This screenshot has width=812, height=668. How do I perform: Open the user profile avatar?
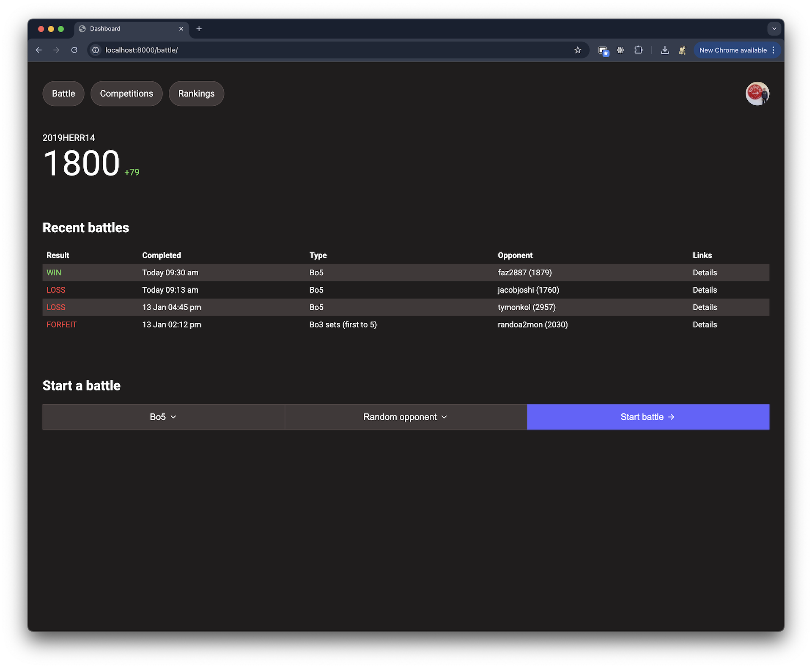757,93
